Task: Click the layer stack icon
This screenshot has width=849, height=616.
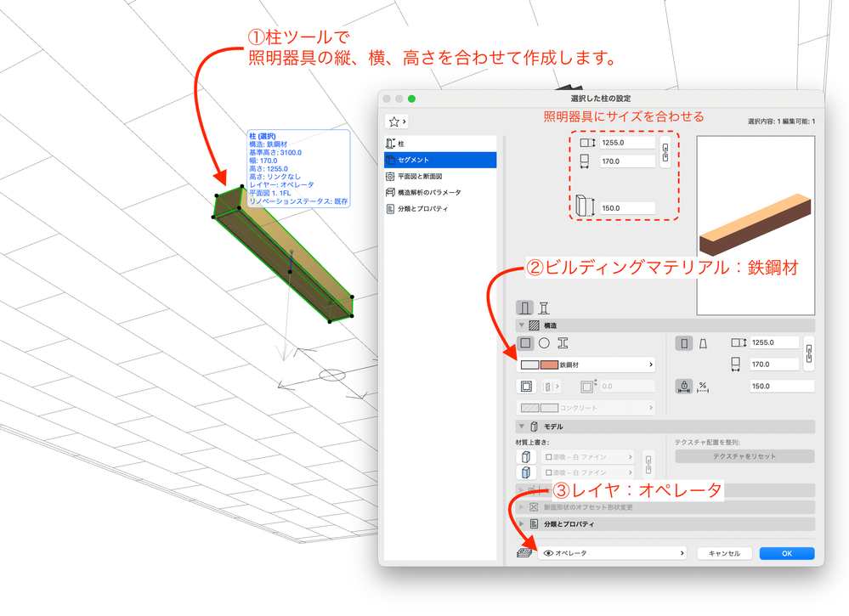Action: coord(524,553)
